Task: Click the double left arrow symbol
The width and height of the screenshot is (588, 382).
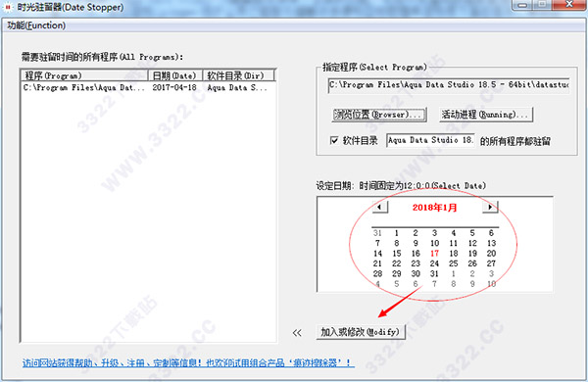Action: coord(297,332)
